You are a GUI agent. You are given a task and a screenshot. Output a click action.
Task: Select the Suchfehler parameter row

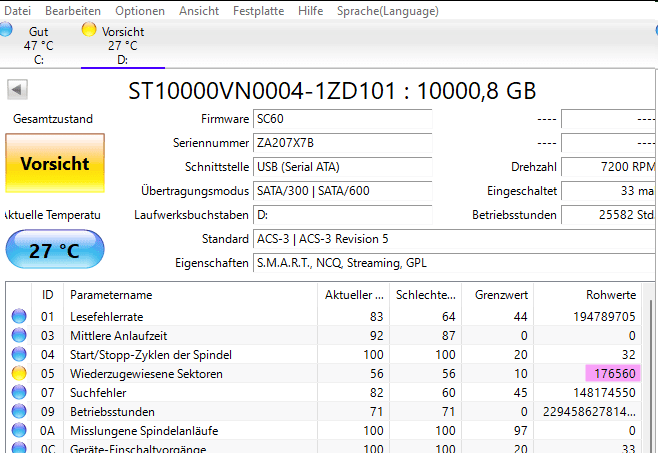[x=324, y=393]
